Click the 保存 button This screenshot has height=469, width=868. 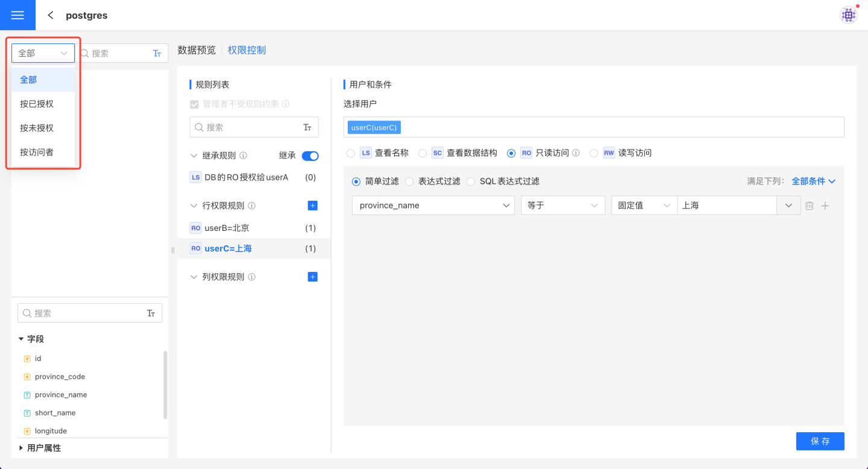pyautogui.click(x=820, y=441)
